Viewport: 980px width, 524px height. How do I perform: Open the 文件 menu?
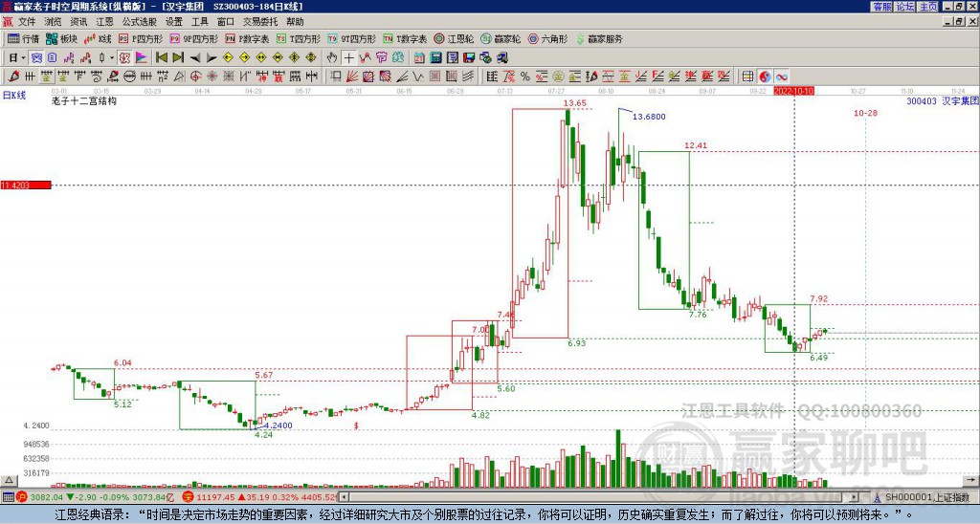(27, 22)
